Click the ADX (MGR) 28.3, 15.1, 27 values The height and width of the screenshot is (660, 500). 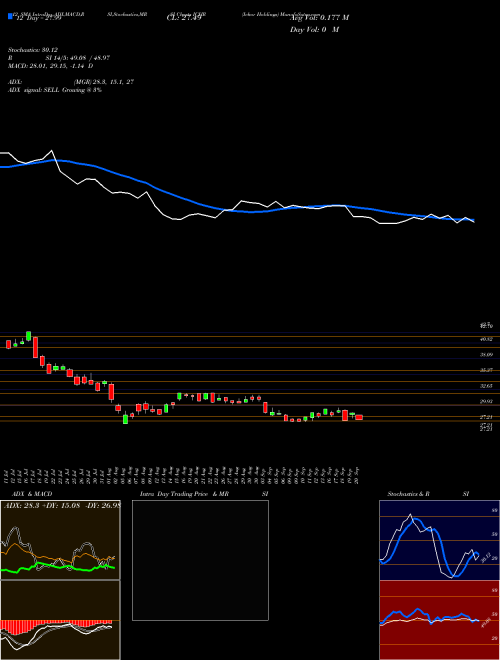tap(104, 82)
